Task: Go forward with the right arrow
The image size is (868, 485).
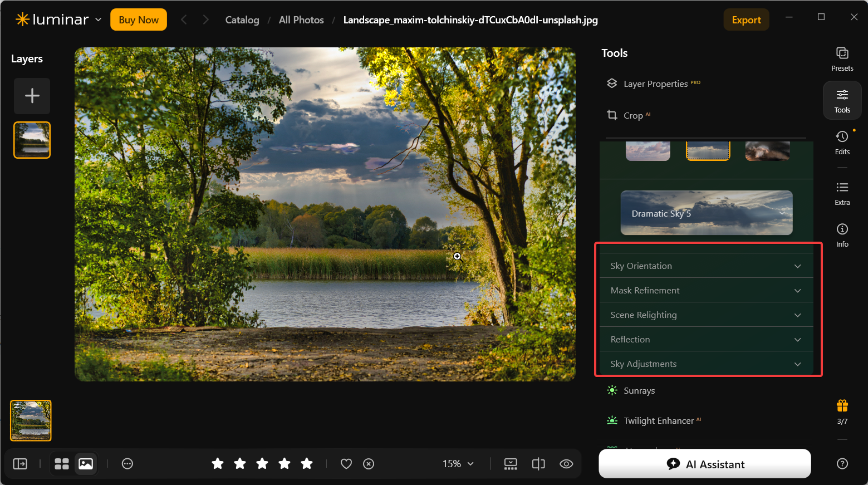Action: tap(205, 19)
